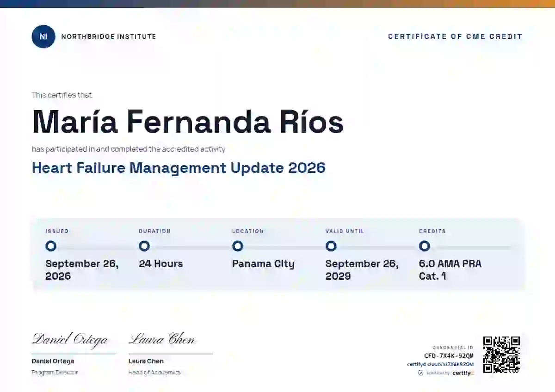Click issued date 'September 26, 2026'
Viewport: 555px width, 392px height.
[82, 270]
